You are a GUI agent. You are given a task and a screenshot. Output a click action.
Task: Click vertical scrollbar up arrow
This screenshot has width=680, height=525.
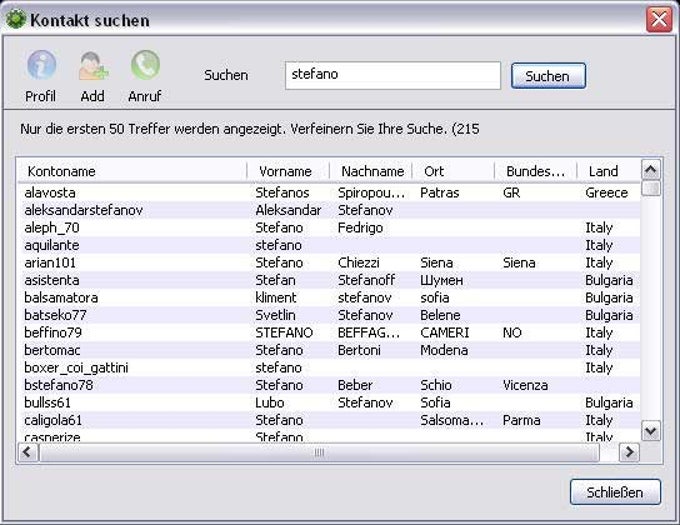(651, 170)
